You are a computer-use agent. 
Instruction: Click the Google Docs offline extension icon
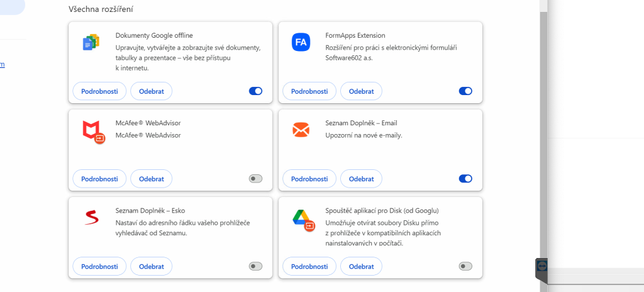point(92,42)
